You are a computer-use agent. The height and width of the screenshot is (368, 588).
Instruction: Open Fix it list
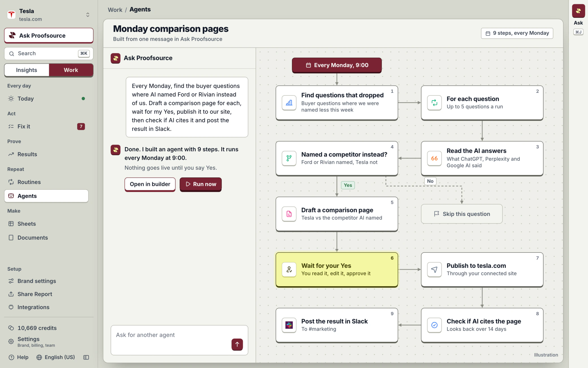(x=46, y=126)
